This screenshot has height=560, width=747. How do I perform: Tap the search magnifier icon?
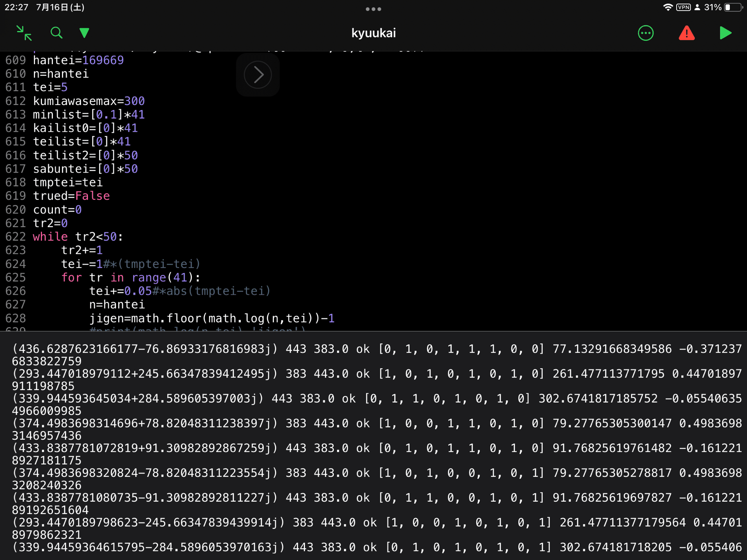(56, 33)
